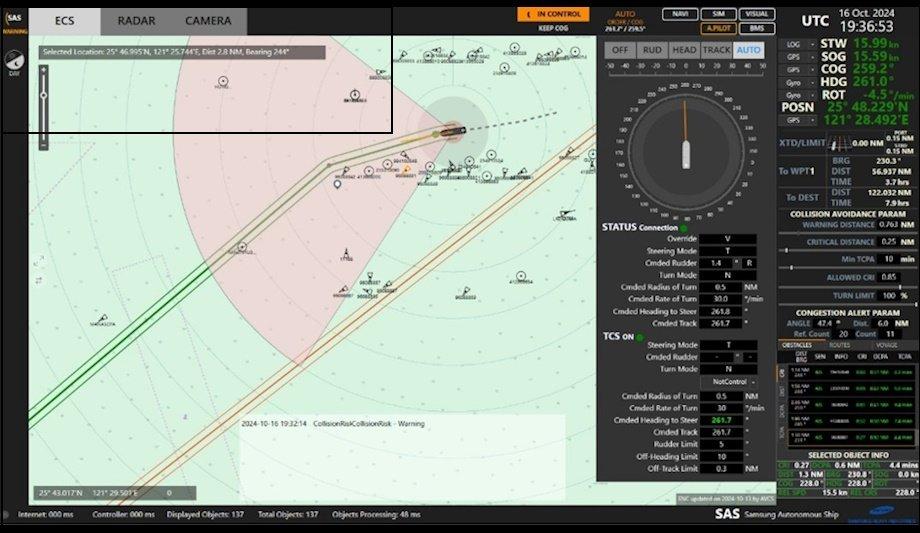Select AUTO steering mode

point(749,50)
